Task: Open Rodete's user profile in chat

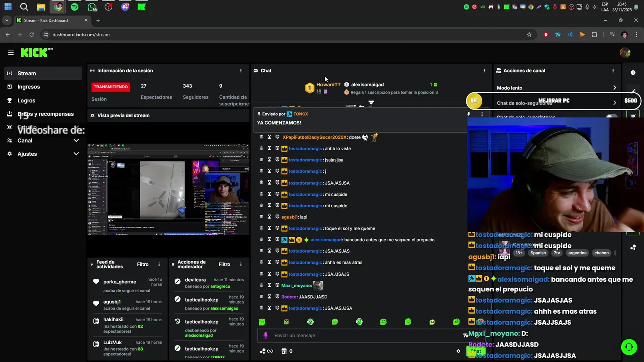Action: pyautogui.click(x=289, y=297)
